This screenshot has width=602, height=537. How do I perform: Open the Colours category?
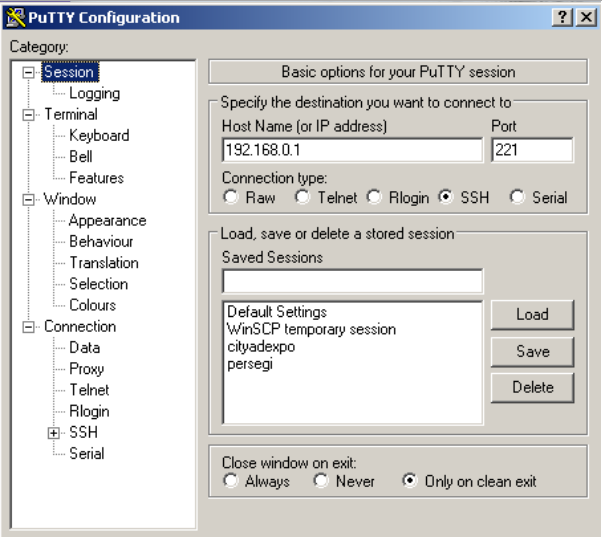[93, 305]
